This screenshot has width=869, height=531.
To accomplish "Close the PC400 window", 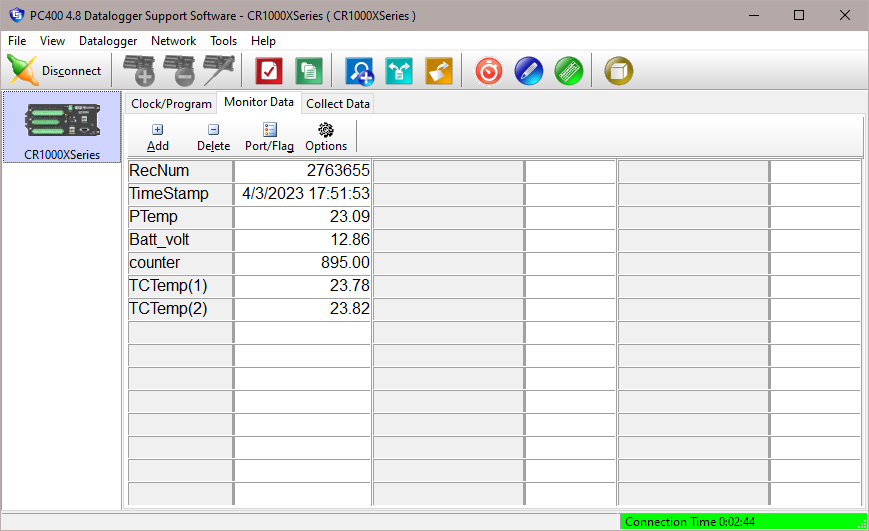I will [845, 16].
